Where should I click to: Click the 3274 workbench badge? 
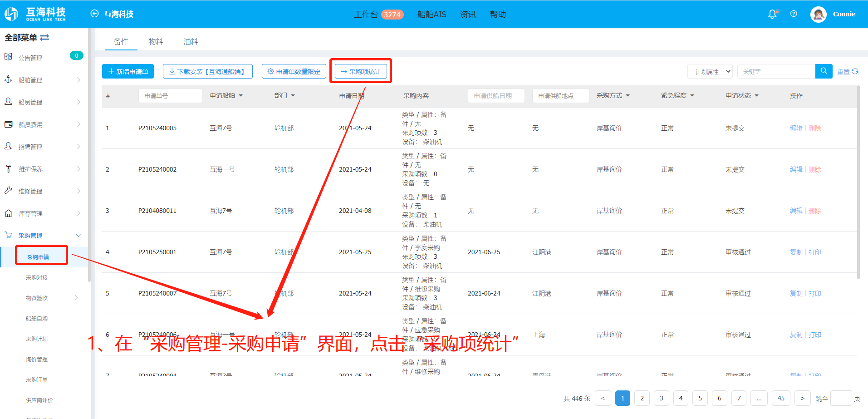point(392,15)
